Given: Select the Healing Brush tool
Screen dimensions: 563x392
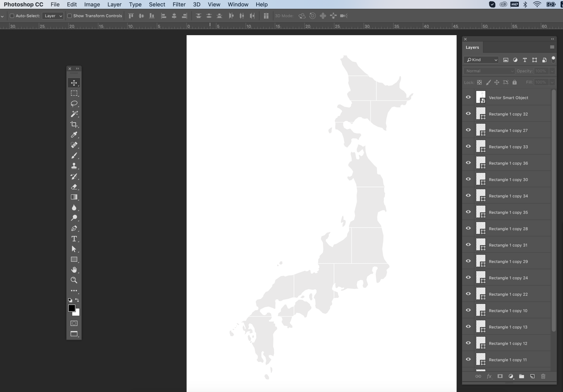Looking at the screenshot, I should tap(74, 145).
